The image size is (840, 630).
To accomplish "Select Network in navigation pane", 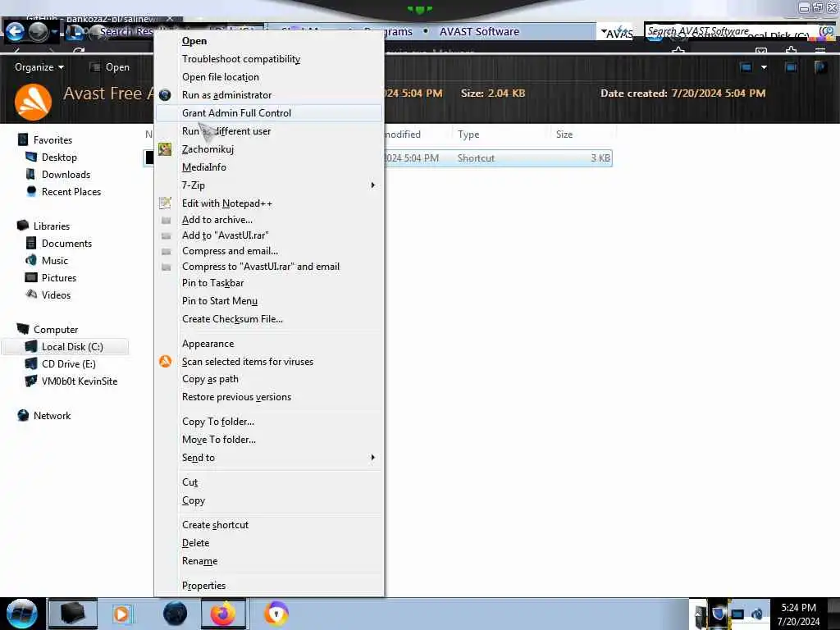I will coord(52,416).
